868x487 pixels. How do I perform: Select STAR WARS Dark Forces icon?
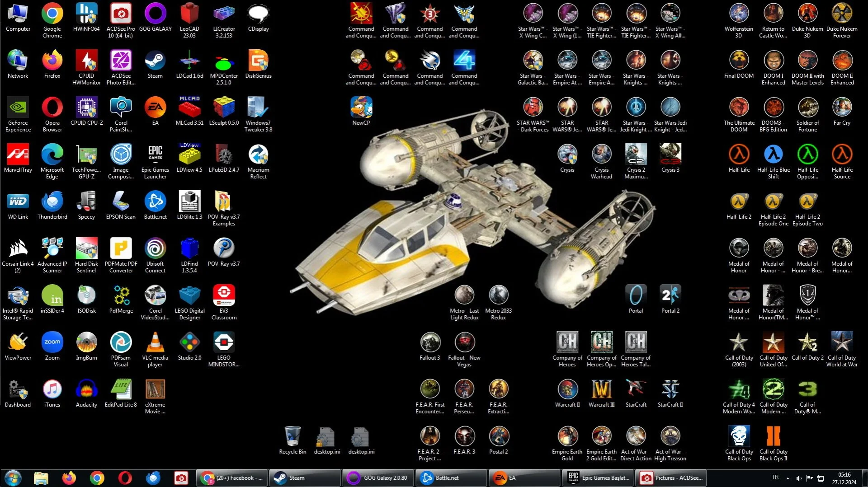tap(533, 114)
